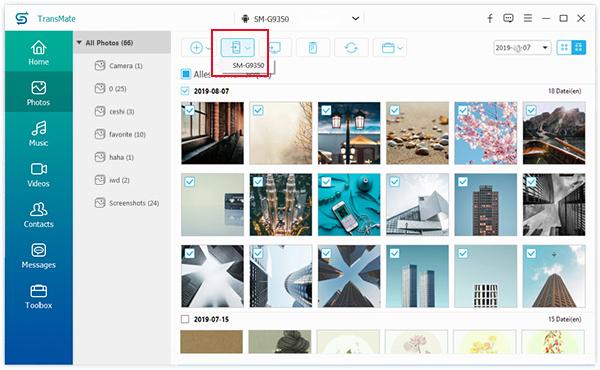Select the Camera (1) album
This screenshot has width=600, height=370.
point(119,66)
